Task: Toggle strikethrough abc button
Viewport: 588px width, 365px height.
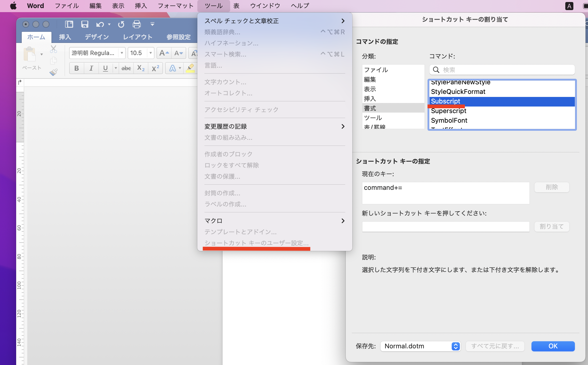Action: pyautogui.click(x=126, y=68)
